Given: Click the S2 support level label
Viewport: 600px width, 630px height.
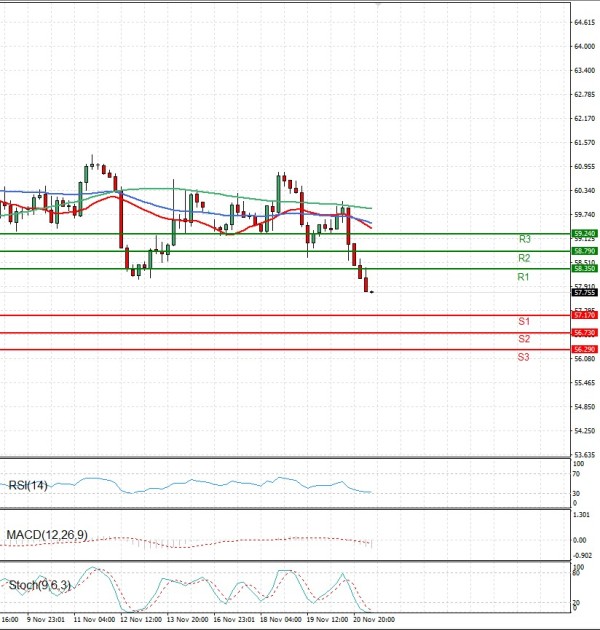Looking at the screenshot, I should point(523,339).
